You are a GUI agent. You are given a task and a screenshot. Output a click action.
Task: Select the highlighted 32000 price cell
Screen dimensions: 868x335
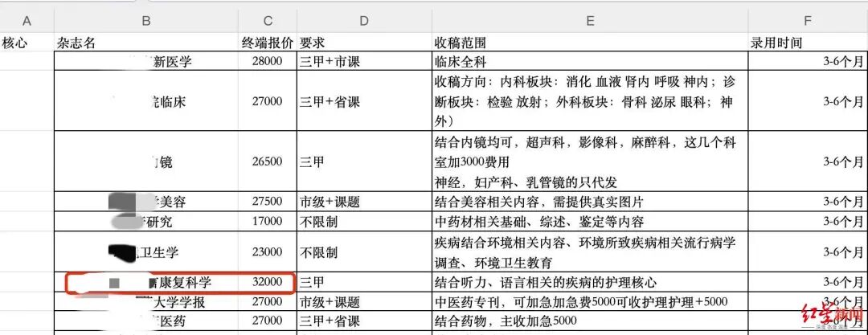[x=268, y=282]
